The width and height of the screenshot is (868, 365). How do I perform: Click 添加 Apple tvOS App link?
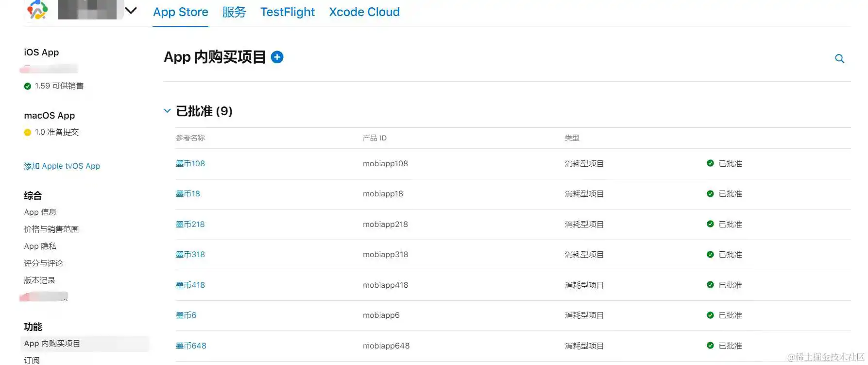click(62, 166)
